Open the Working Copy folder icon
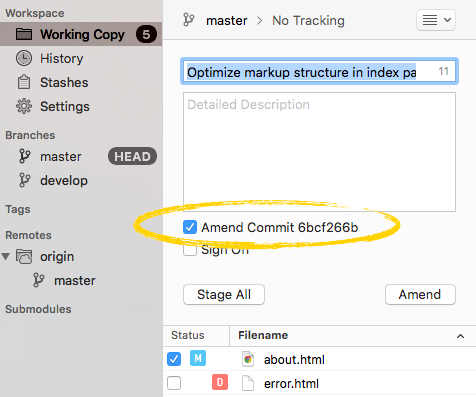Image resolution: width=476 pixels, height=397 pixels. point(24,34)
